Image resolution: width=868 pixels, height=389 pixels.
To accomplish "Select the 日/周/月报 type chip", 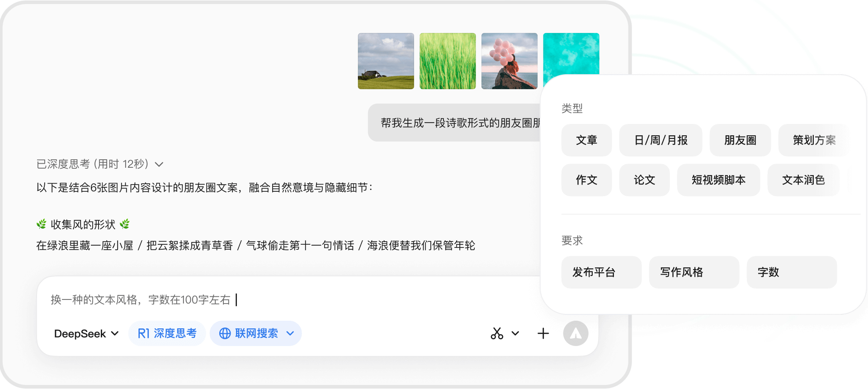I will click(x=660, y=140).
